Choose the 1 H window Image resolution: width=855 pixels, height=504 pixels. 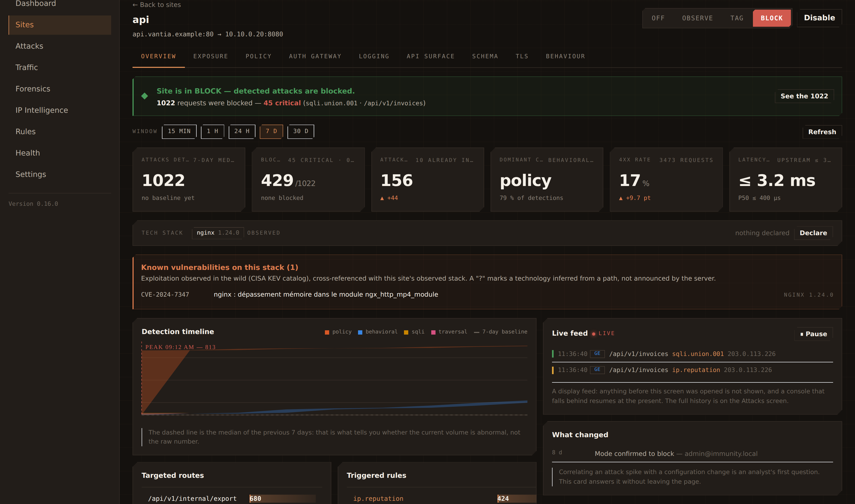click(x=212, y=131)
